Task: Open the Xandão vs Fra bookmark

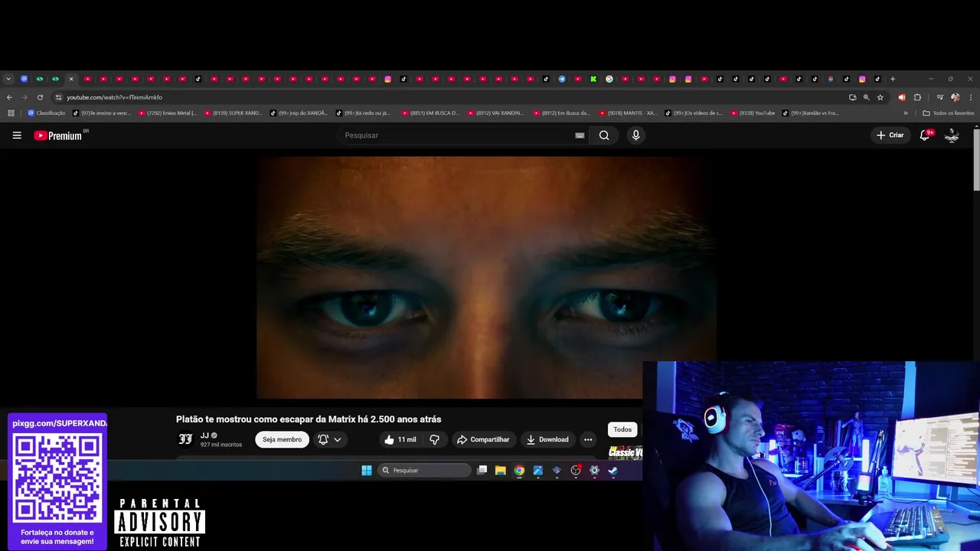Action: coord(811,113)
